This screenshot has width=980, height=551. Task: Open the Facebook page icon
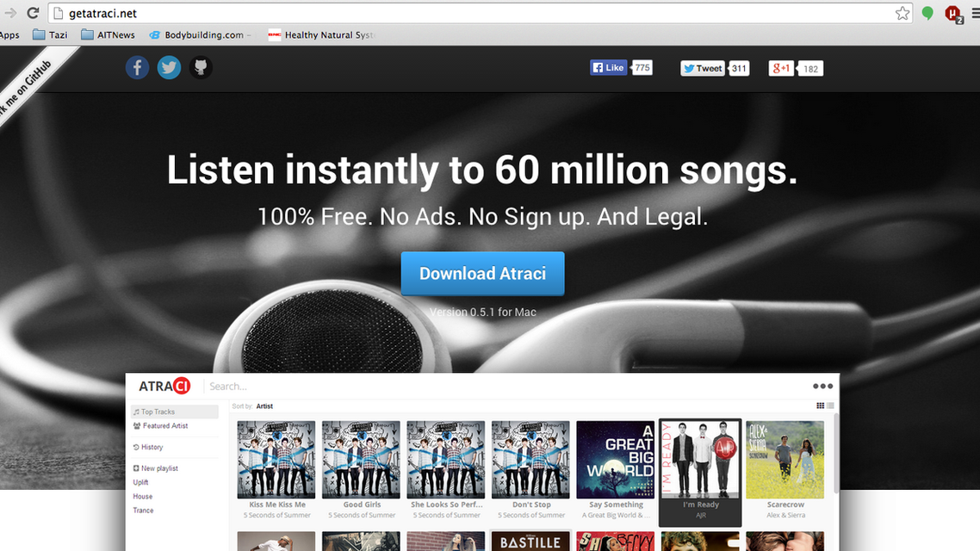tap(137, 67)
